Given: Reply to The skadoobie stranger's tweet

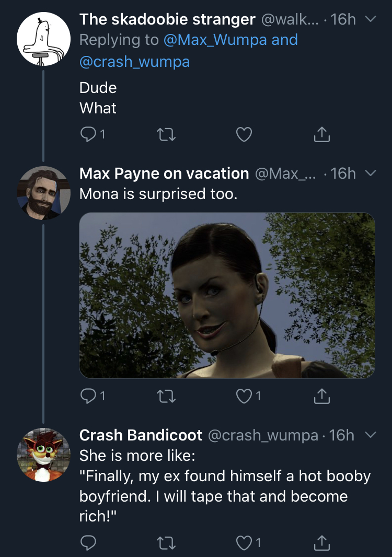Looking at the screenshot, I should (88, 134).
